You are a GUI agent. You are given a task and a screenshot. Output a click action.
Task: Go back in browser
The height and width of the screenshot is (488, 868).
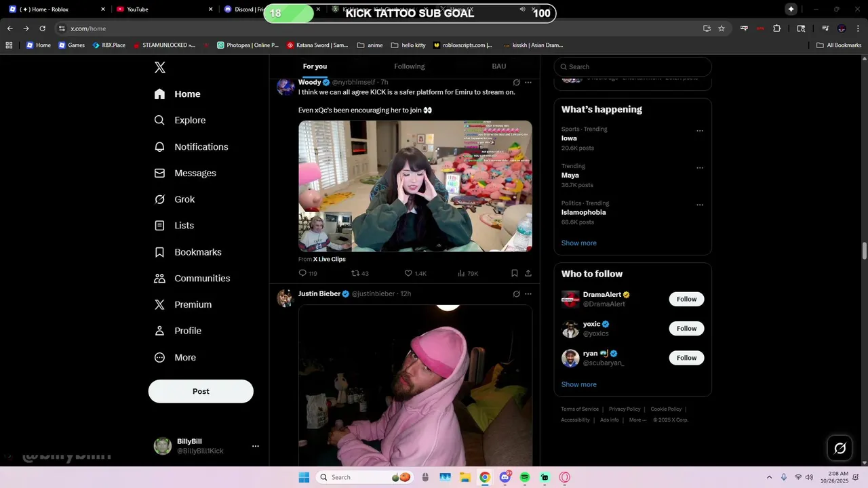pos(9,28)
